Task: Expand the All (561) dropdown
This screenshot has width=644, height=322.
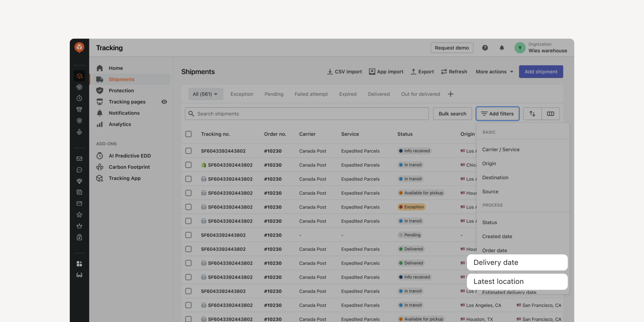Action: [205, 94]
